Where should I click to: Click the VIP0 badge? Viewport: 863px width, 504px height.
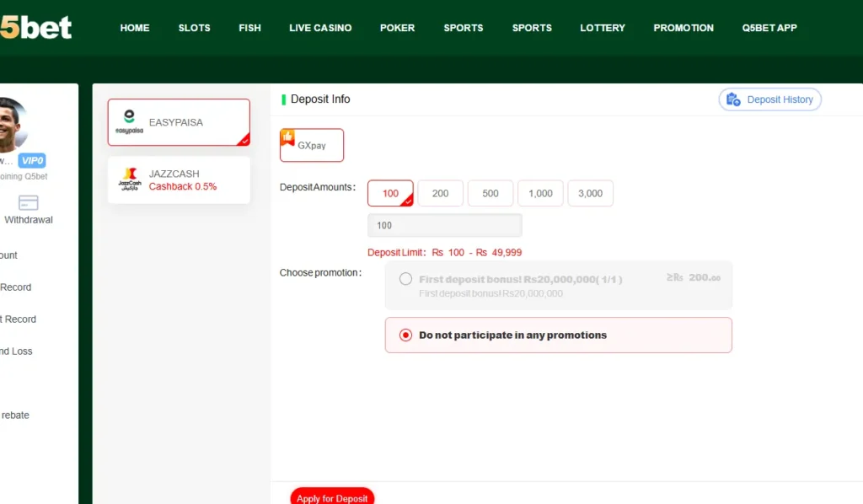(32, 161)
